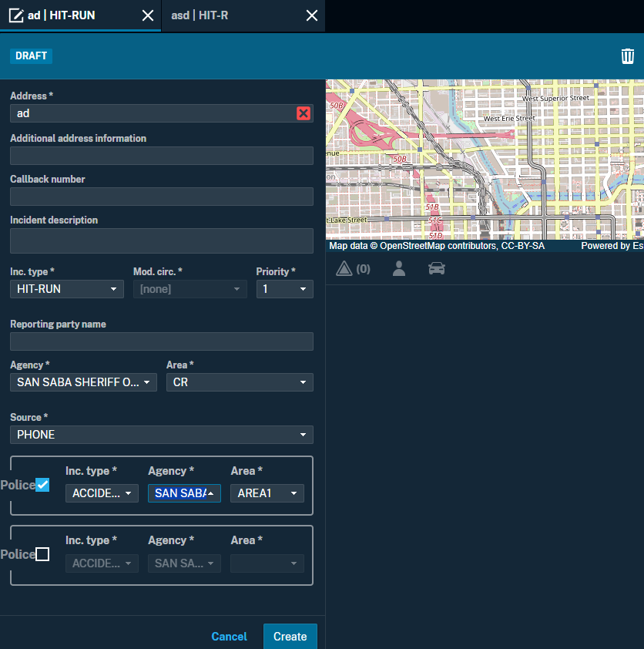Enable the second Police checkbox

point(42,554)
